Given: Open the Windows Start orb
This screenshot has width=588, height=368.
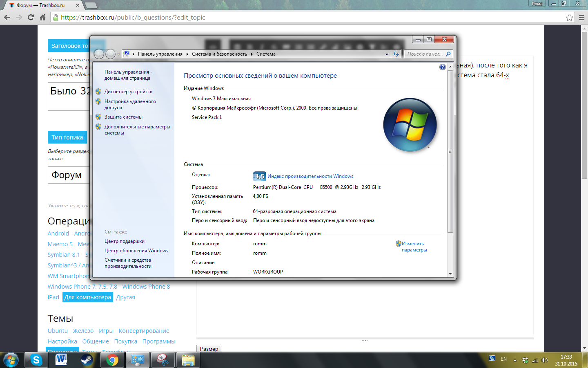Looking at the screenshot, I should (11, 360).
